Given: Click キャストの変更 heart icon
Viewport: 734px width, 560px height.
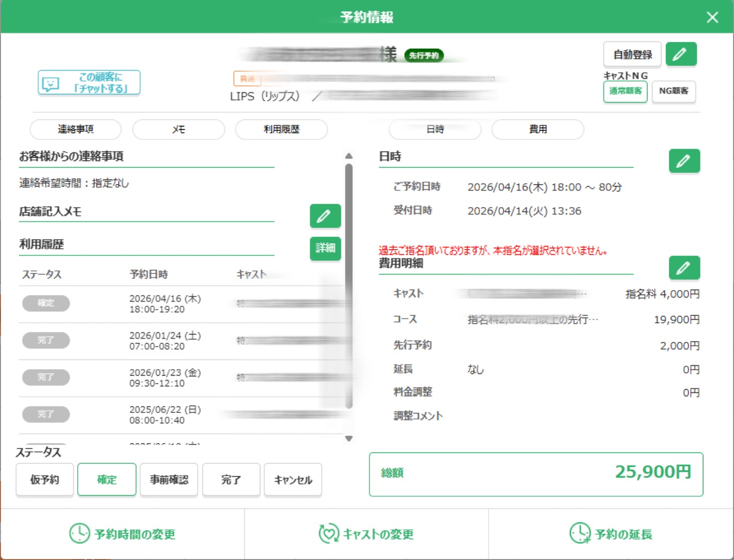Looking at the screenshot, I should 328,533.
